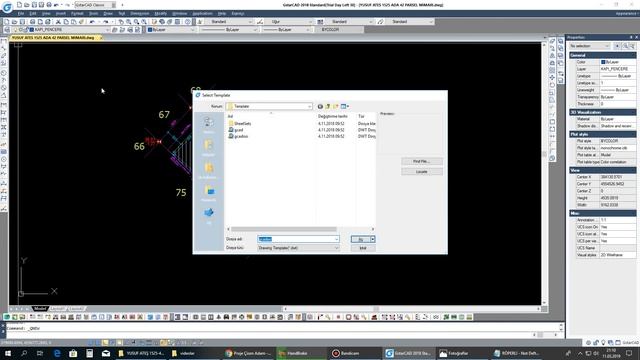The width and height of the screenshot is (640, 360).
Task: Open the Fotoğraflar app from the taskbar
Action: tap(461, 353)
